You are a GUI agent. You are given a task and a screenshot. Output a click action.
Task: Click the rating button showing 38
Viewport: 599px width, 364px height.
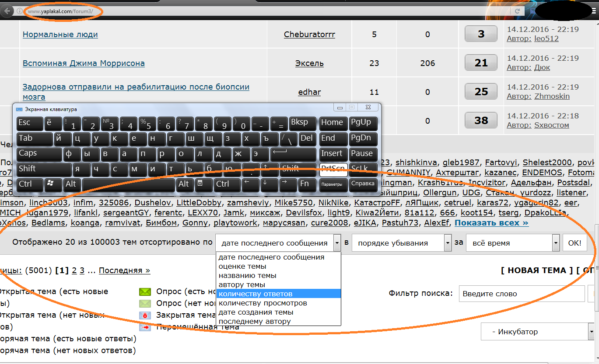click(481, 121)
